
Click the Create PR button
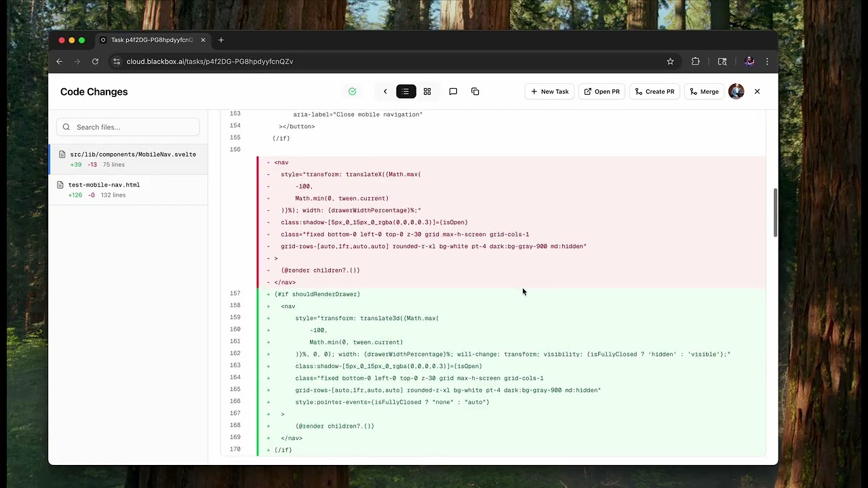(x=654, y=91)
